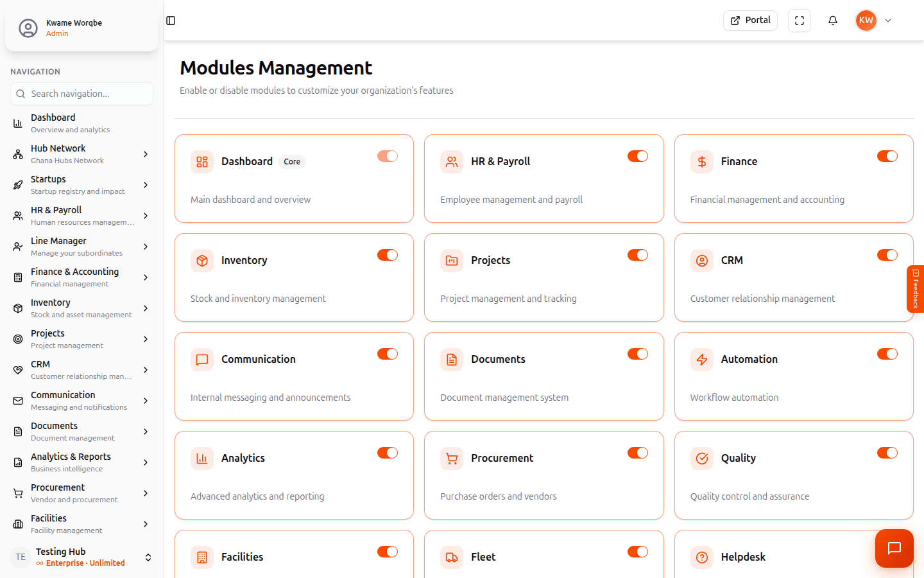Expand Line Manager chevron

tap(146, 247)
